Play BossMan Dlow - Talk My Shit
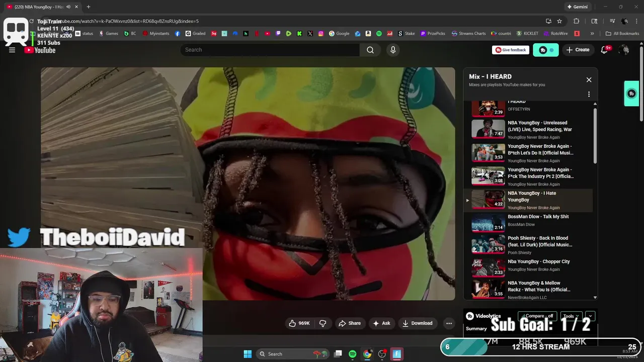The height and width of the screenshot is (362, 644). (528, 223)
